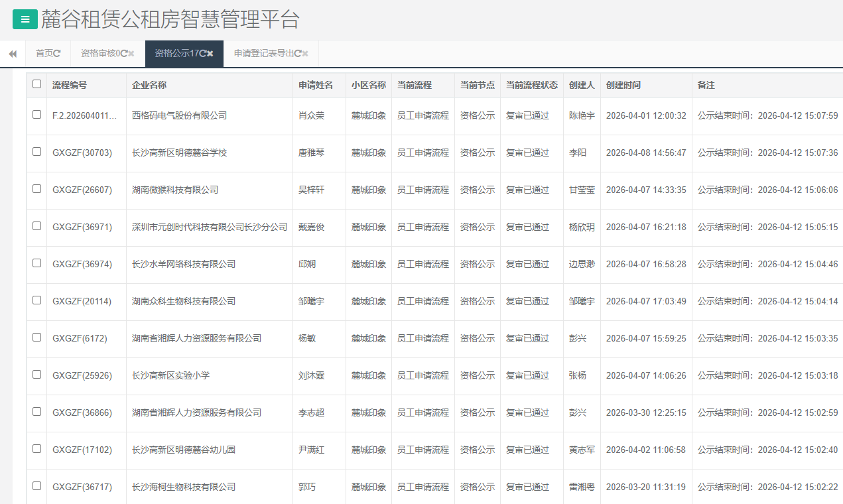Click applicant name 刘沐霖
This screenshot has width=843, height=504.
pyautogui.click(x=312, y=375)
